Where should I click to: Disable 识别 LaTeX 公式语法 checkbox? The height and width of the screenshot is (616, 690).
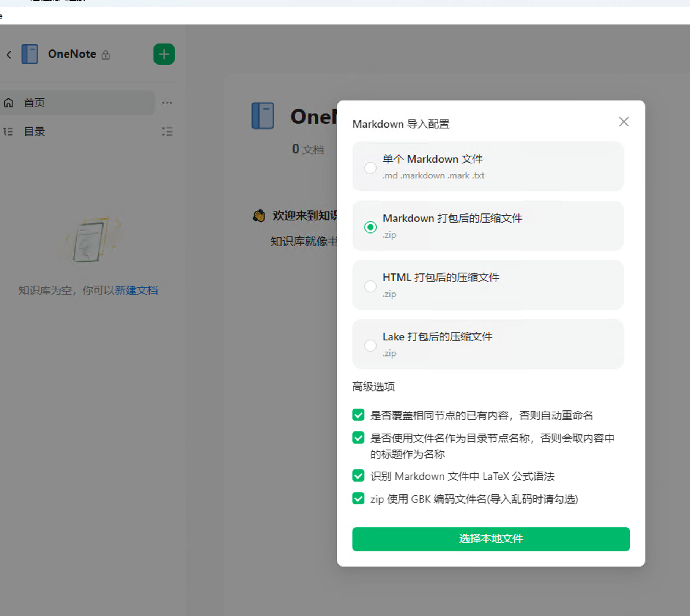click(x=358, y=475)
